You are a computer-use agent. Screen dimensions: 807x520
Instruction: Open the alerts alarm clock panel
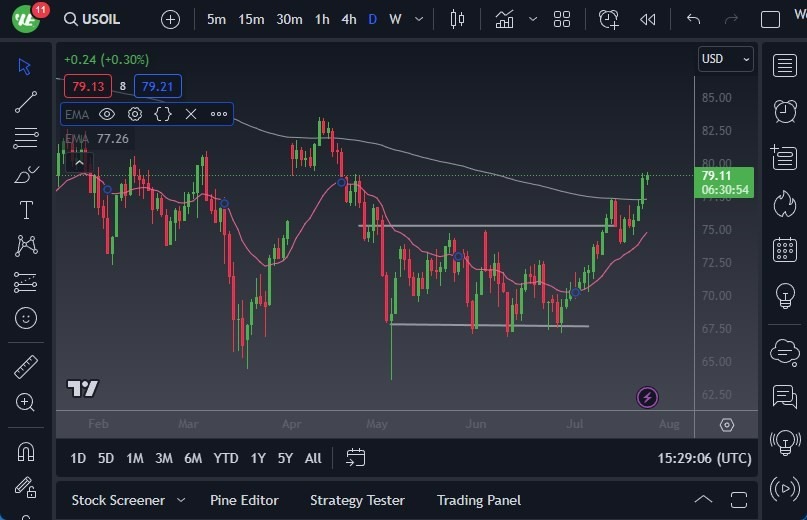tap(785, 111)
